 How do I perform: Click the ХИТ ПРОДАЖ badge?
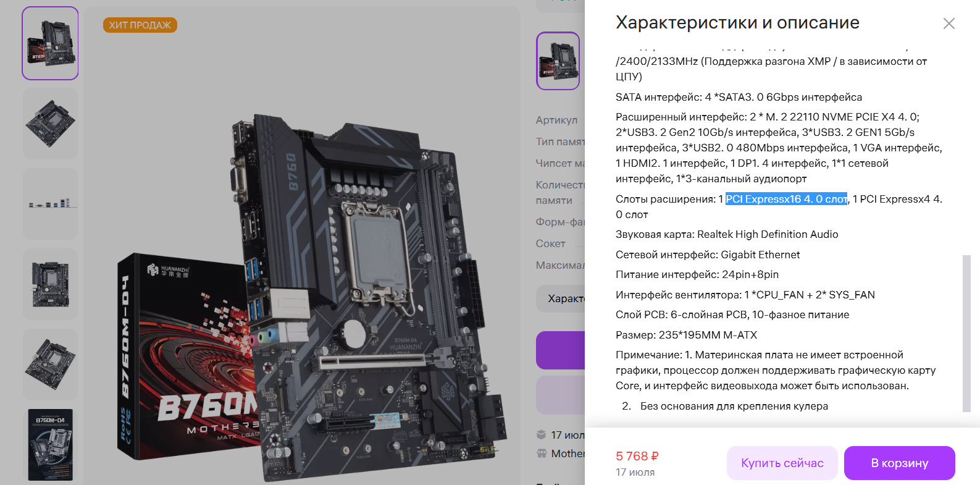140,25
